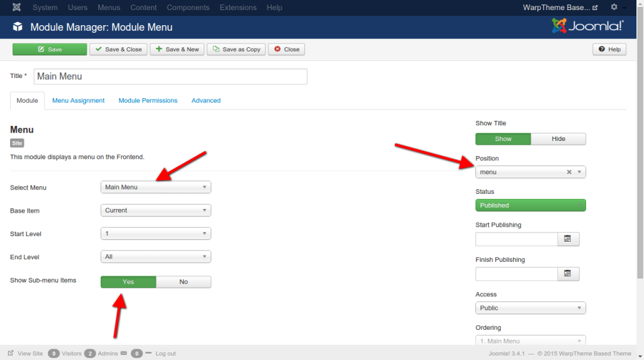Screen dimensions: 644x360
Task: Click the Joomla logo icon in top bar
Action: [x=17, y=8]
